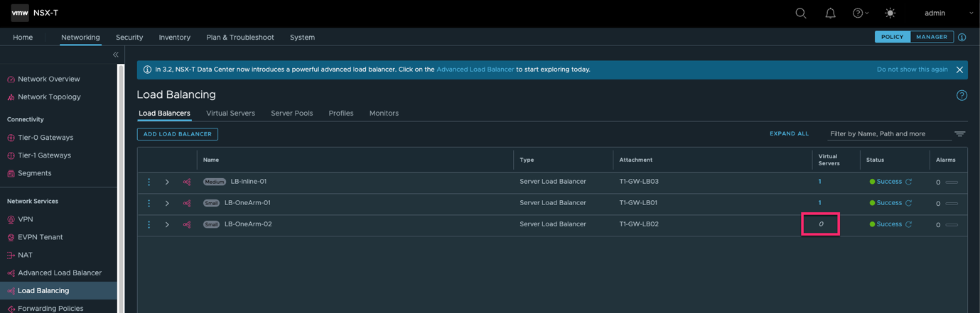
Task: Open Tier-0 Gateways
Action: click(x=45, y=137)
